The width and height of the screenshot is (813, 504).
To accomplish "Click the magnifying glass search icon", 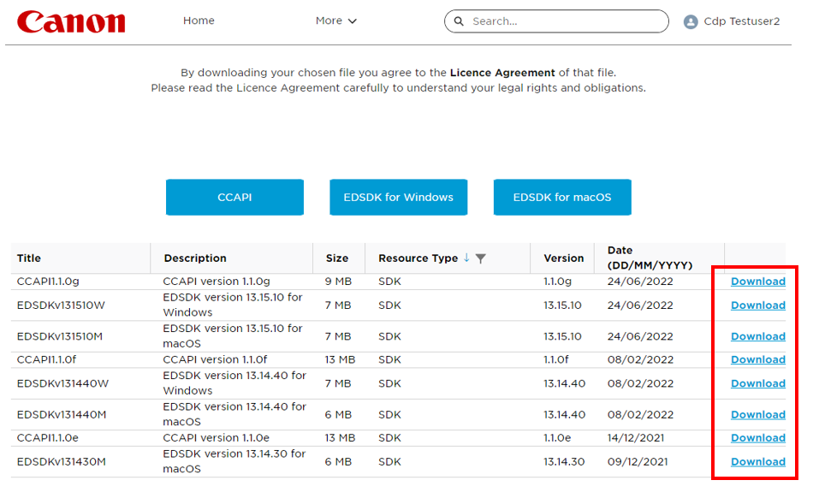I will click(459, 21).
